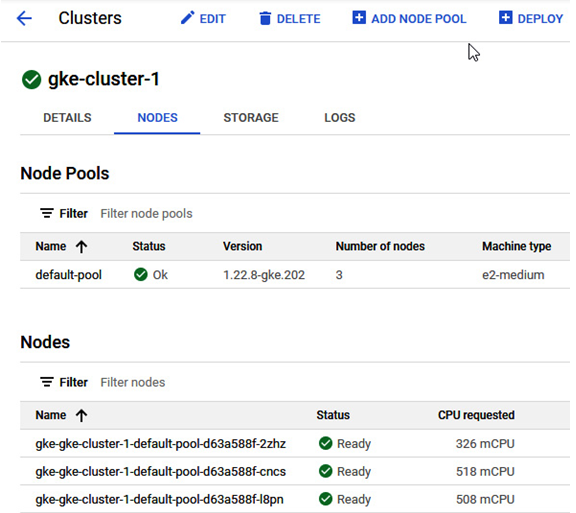576x513 pixels.
Task: Click the pencil Edit icon
Action: 187,18
